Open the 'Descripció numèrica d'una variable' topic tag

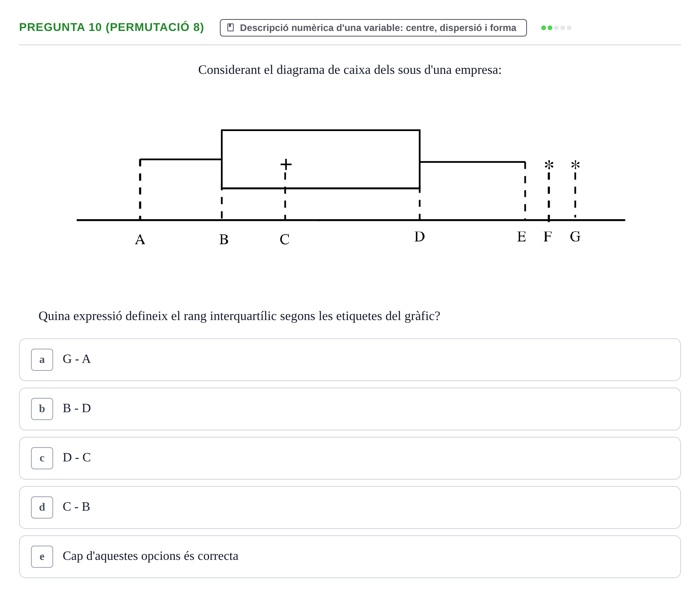coord(373,28)
